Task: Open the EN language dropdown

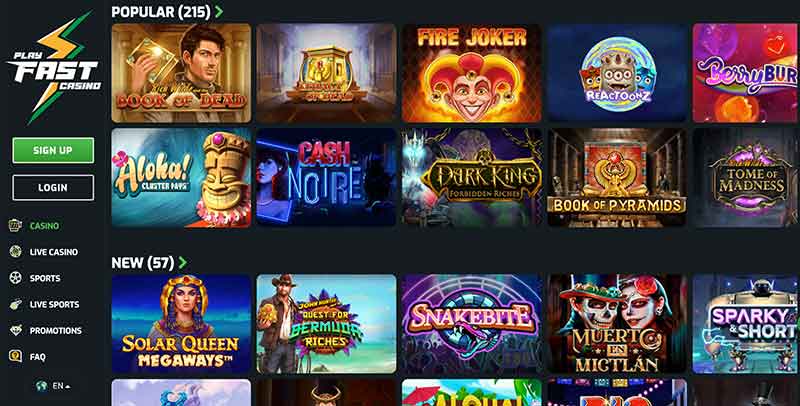Action: pyautogui.click(x=61, y=386)
